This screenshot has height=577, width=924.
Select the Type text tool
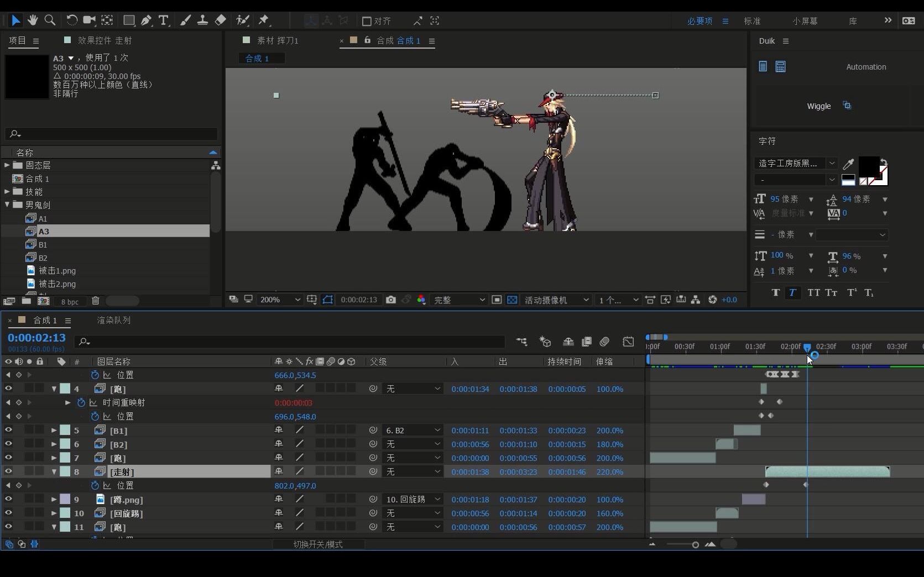pyautogui.click(x=164, y=20)
